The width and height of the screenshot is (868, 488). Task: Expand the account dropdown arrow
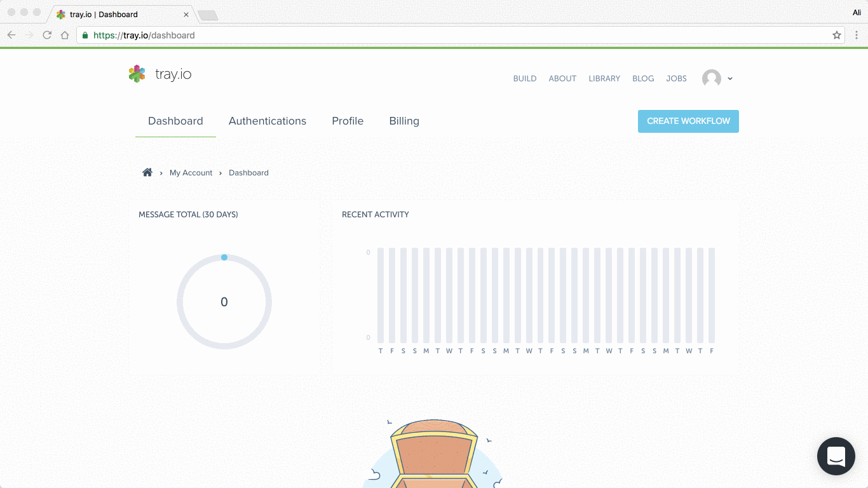tap(730, 79)
